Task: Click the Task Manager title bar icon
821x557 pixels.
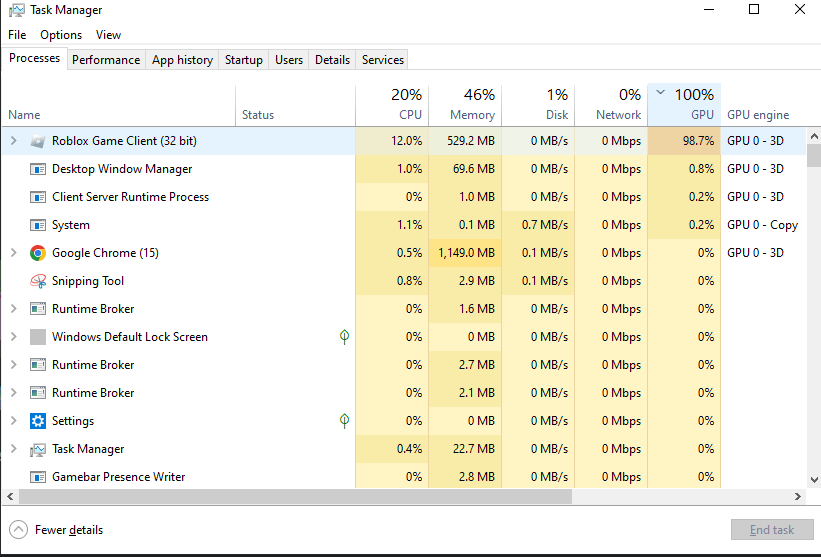Action: (17, 10)
